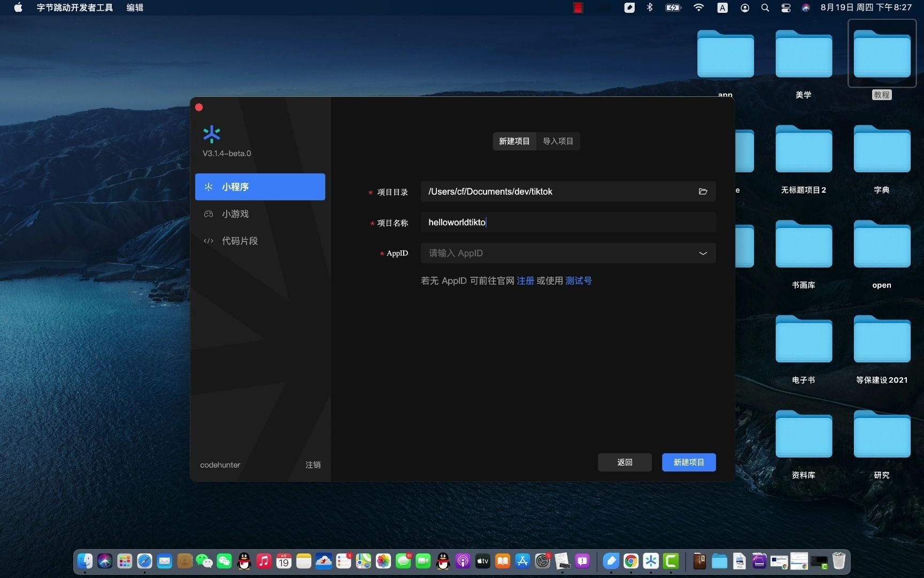Open the Apple menu
The image size is (924, 578).
pyautogui.click(x=18, y=7)
